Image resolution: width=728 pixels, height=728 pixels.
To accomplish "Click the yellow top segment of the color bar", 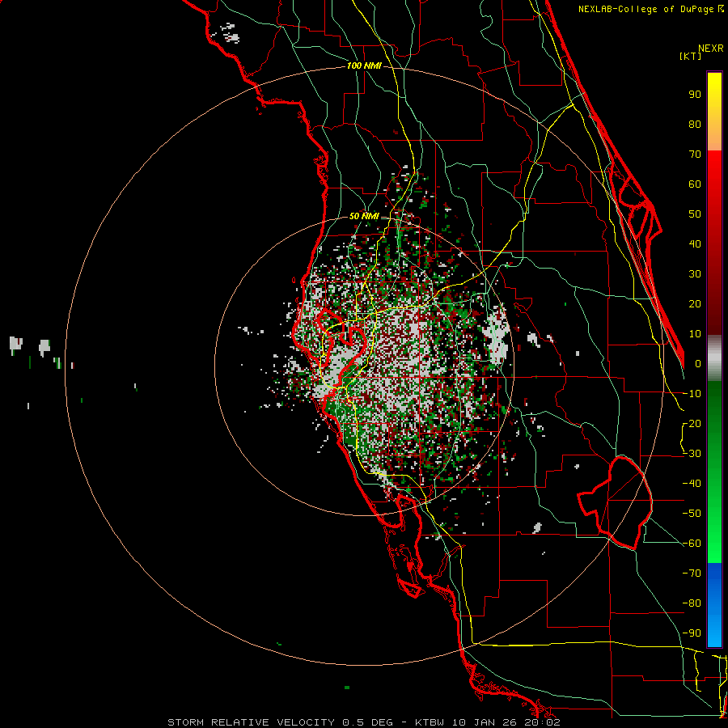I will click(x=714, y=112).
